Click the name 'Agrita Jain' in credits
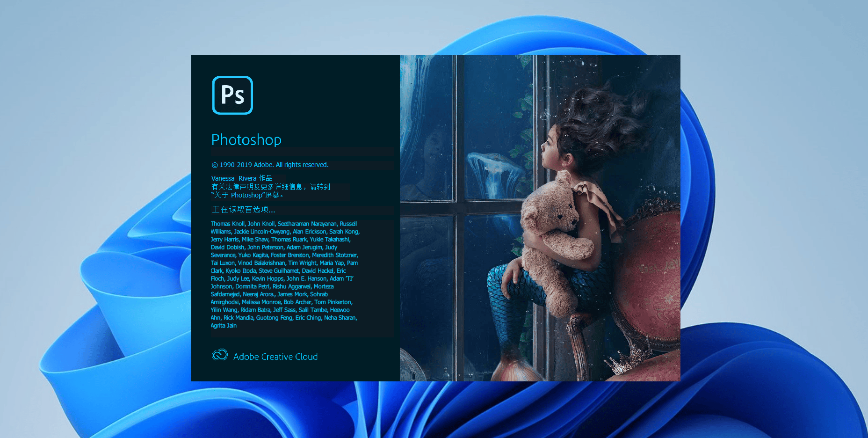Image resolution: width=868 pixels, height=438 pixels. 224,326
